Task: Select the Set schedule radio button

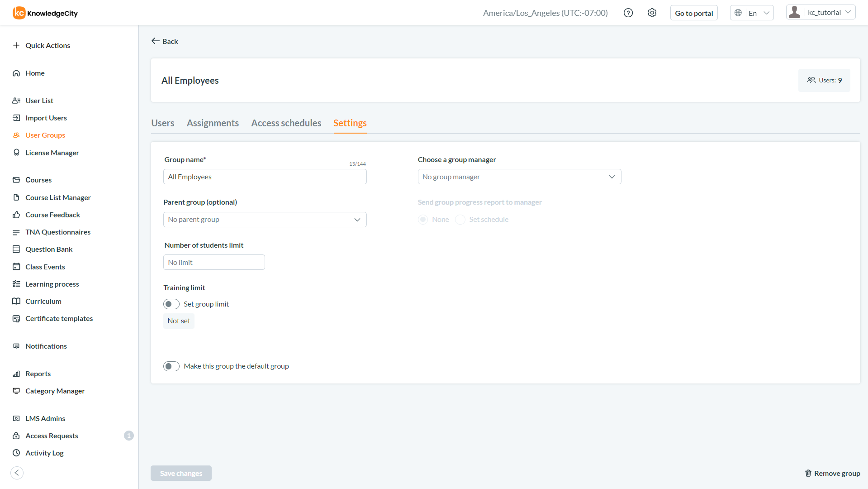Action: 460,220
